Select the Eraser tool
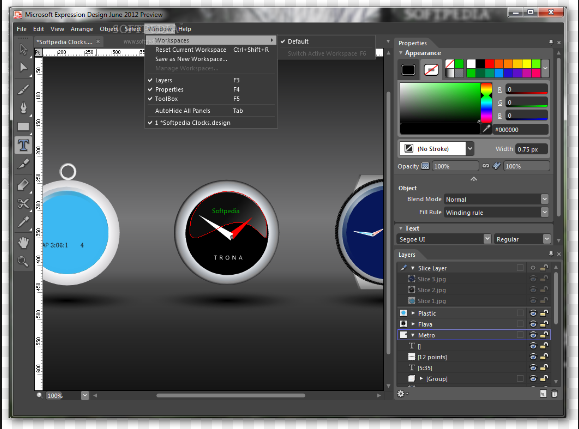Viewport: 579px width, 429px height. click(23, 185)
